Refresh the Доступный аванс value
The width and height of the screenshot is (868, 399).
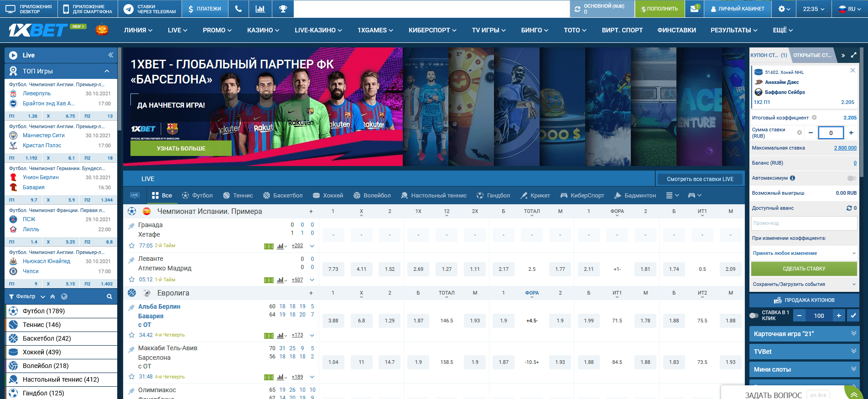click(849, 208)
